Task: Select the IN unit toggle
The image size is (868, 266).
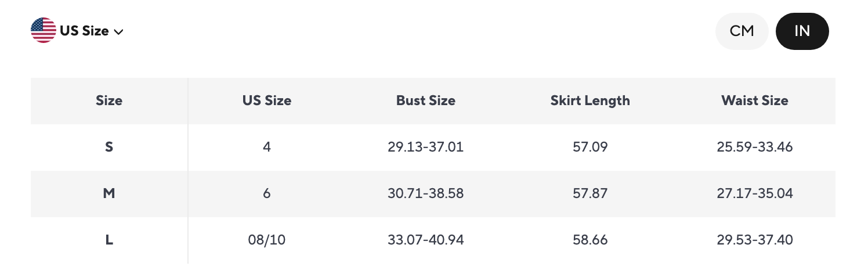Action: point(802,31)
